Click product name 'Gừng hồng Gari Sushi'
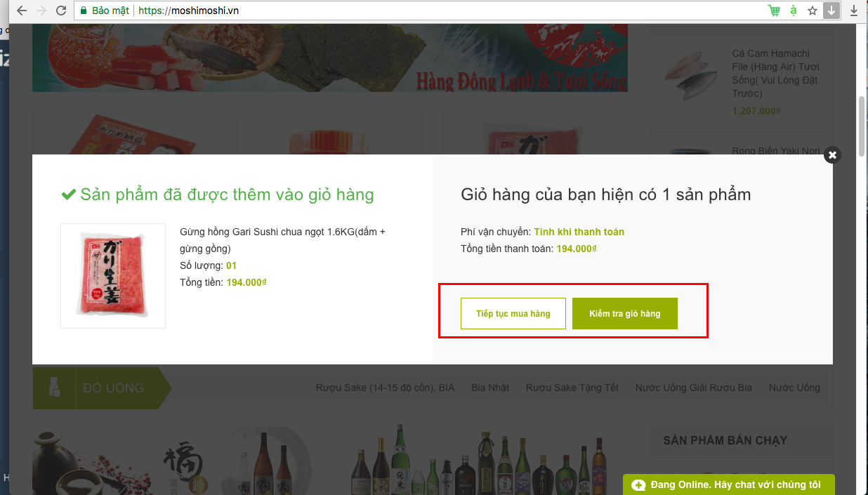Screen dimensions: 868x495 point(282,239)
